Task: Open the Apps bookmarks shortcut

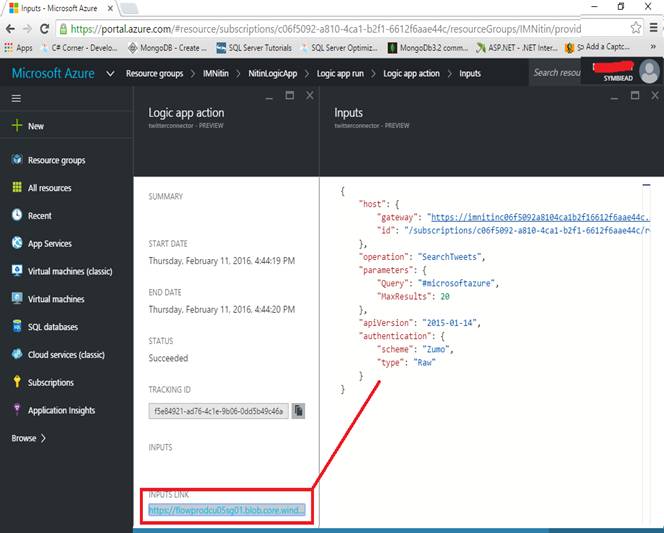Action: (x=18, y=48)
